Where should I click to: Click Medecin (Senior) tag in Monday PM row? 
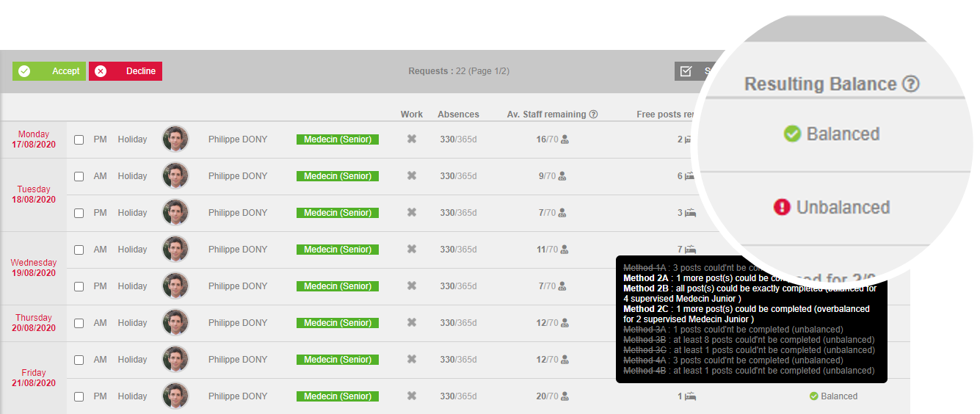(x=338, y=139)
